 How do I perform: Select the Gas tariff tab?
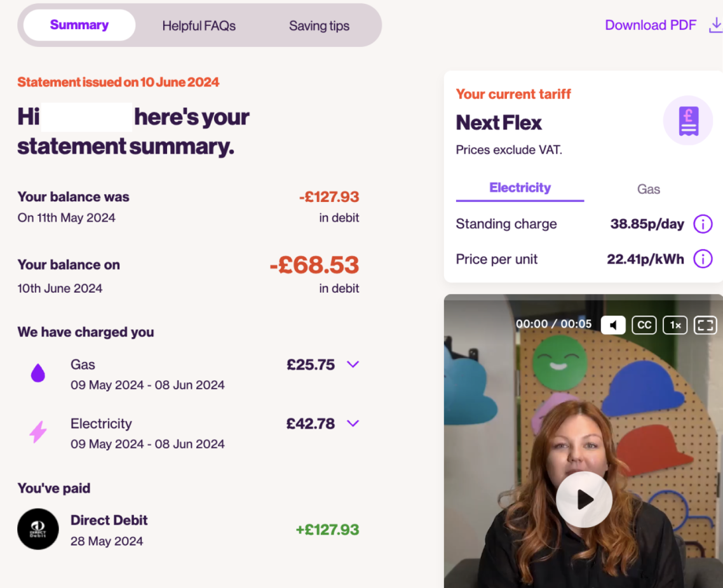pyautogui.click(x=648, y=189)
